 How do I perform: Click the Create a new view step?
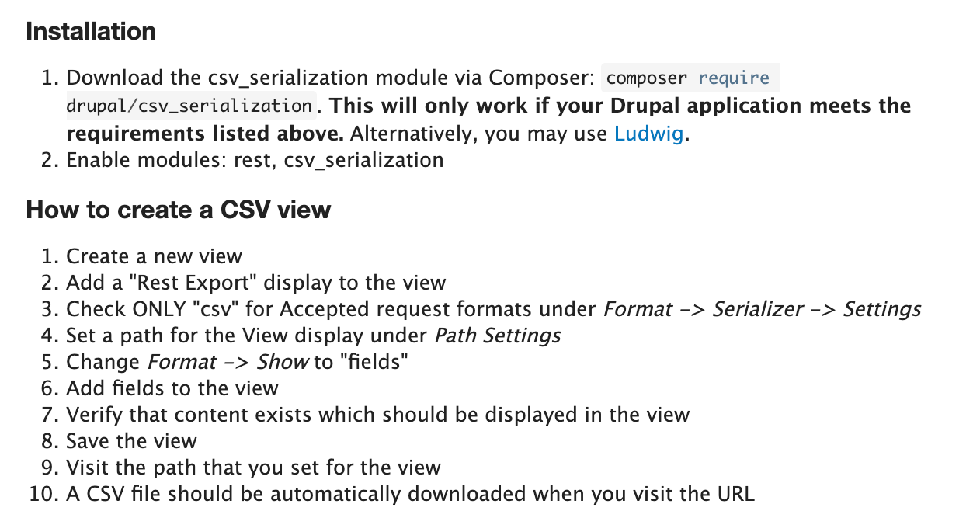[155, 256]
